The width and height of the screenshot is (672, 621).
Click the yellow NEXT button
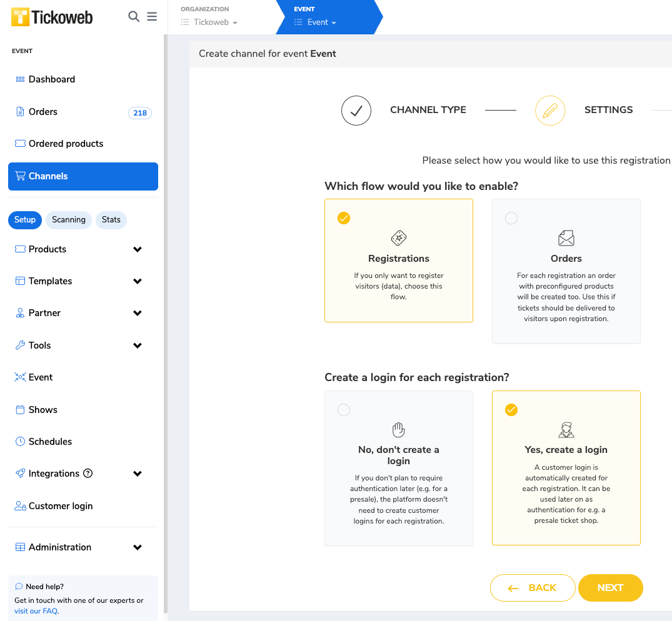coord(610,588)
